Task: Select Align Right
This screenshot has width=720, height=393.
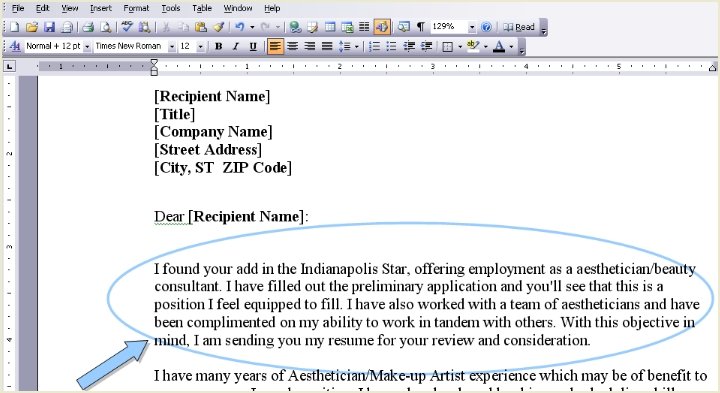Action: pos(310,46)
